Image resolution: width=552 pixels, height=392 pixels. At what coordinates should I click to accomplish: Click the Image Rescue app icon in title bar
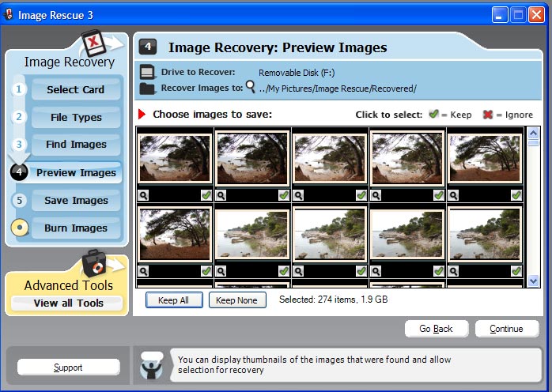click(8, 15)
